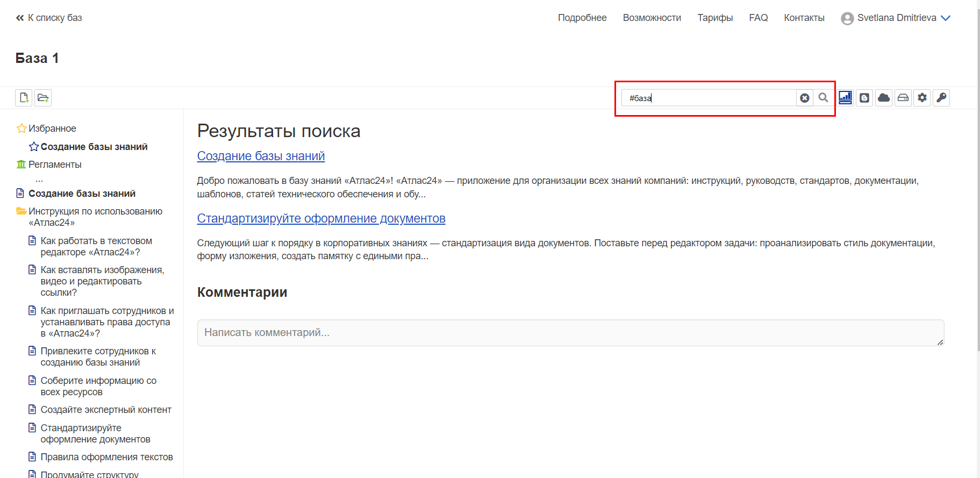Click the Результаты поиска heading
980x478 pixels.
(278, 131)
